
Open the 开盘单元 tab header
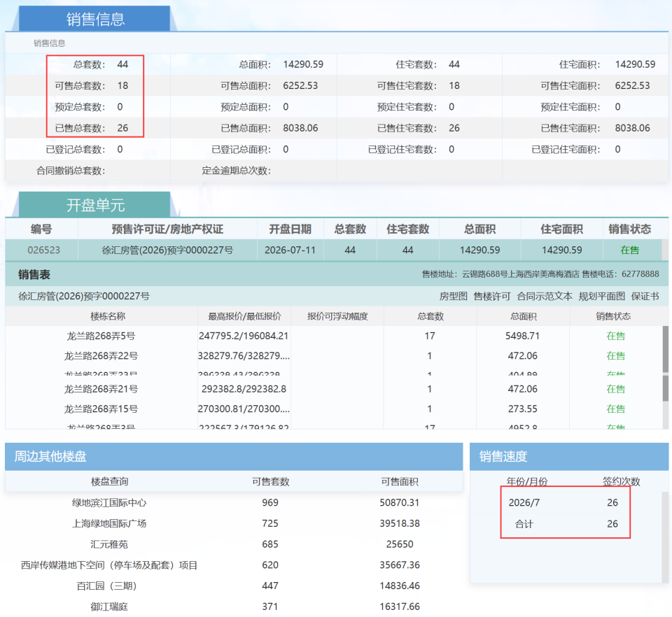[94, 205]
